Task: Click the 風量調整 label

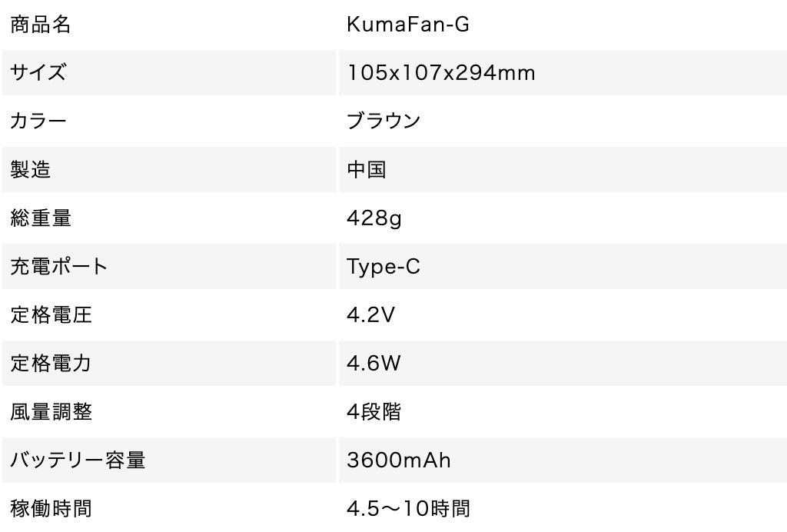Action: coord(51,412)
